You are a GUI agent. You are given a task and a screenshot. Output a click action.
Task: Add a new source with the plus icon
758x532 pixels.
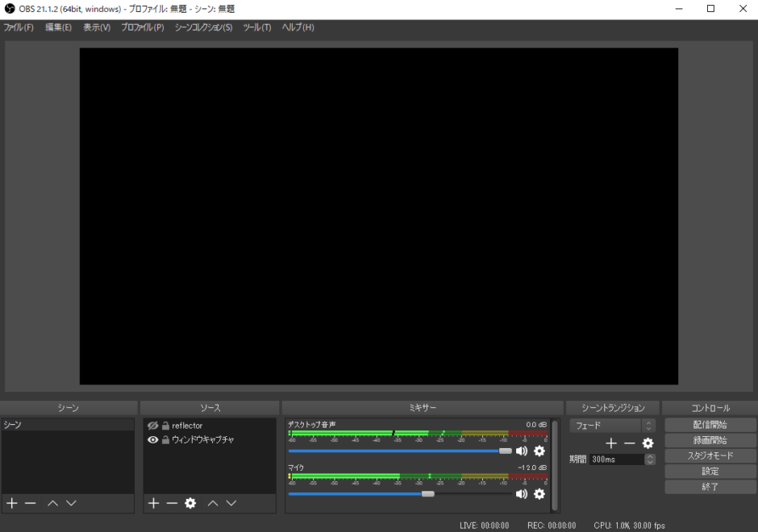[x=153, y=503]
